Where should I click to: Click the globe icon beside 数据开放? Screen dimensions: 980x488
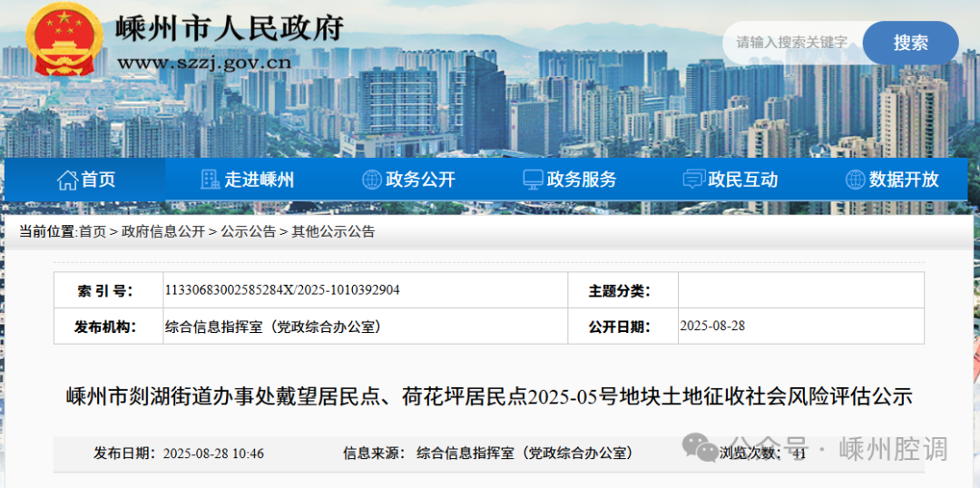point(855,180)
